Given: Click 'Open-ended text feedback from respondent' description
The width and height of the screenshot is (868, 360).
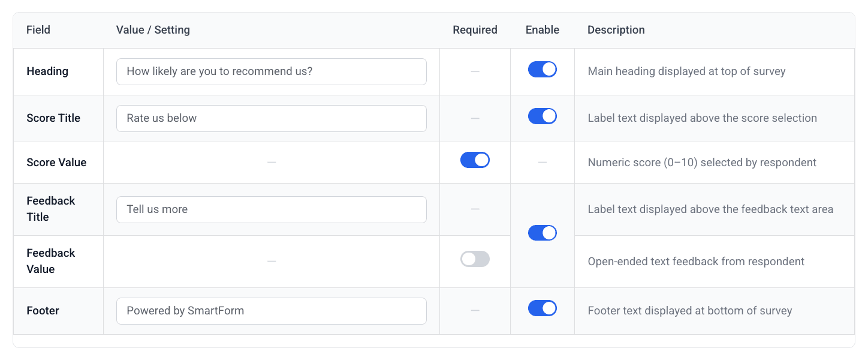Looking at the screenshot, I should 696,262.
